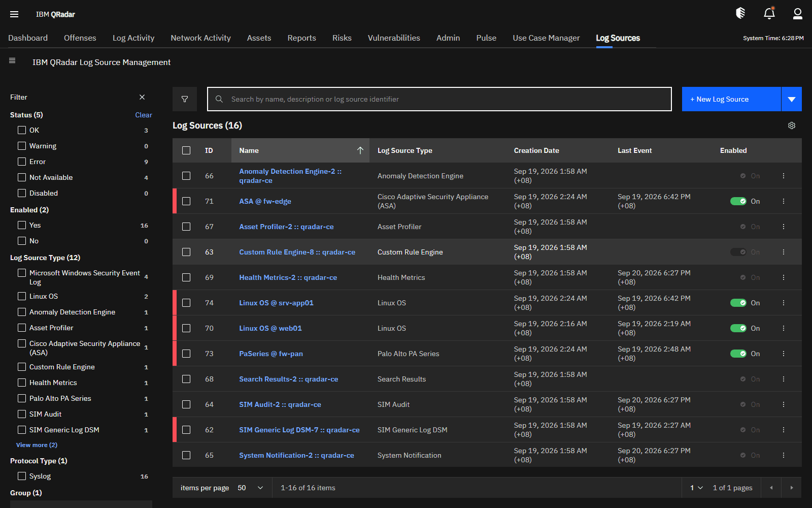This screenshot has height=508, width=812.
Task: Open page number selector dropdown
Action: point(696,488)
